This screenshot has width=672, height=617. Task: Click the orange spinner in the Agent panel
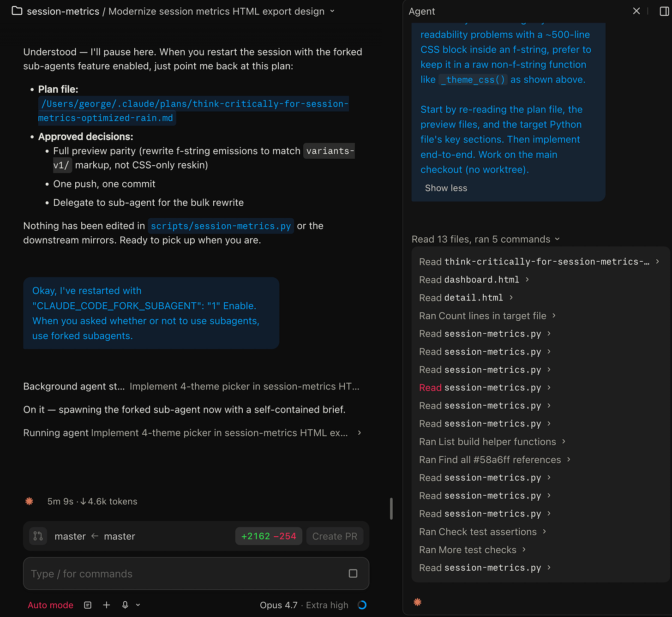[x=417, y=602]
